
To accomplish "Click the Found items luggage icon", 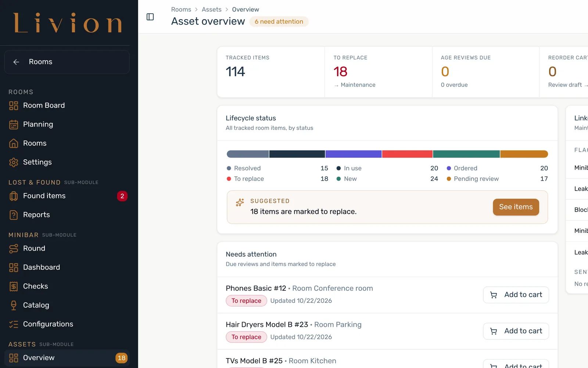I will click(14, 196).
